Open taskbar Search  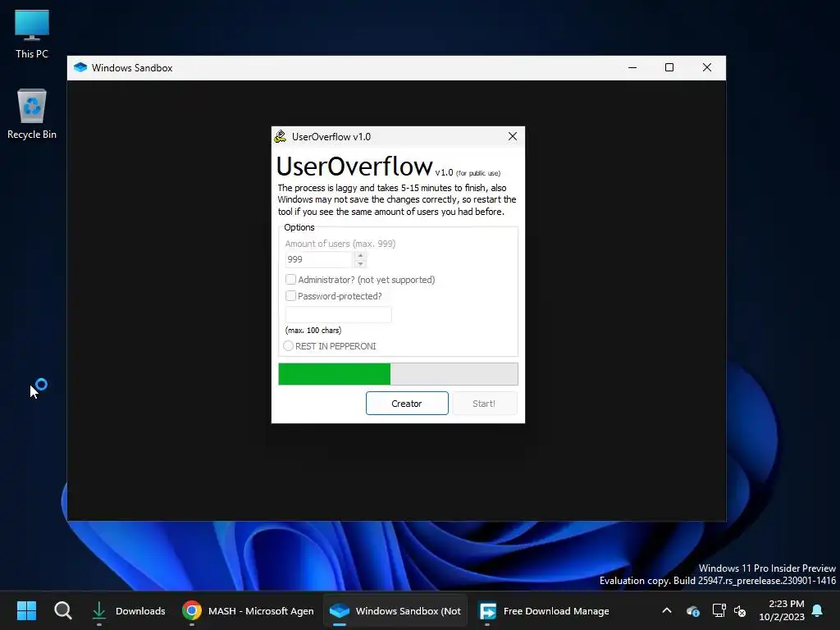[x=63, y=610]
